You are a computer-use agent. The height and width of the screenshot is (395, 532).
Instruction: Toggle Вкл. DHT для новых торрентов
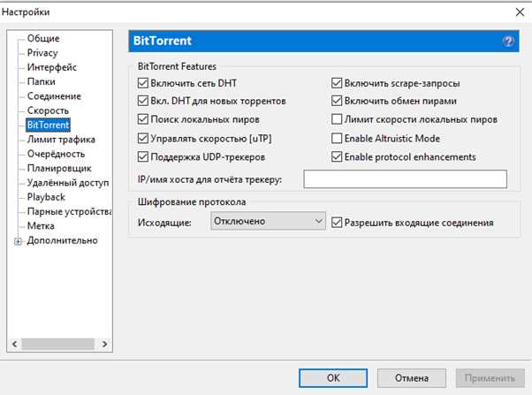coord(143,101)
